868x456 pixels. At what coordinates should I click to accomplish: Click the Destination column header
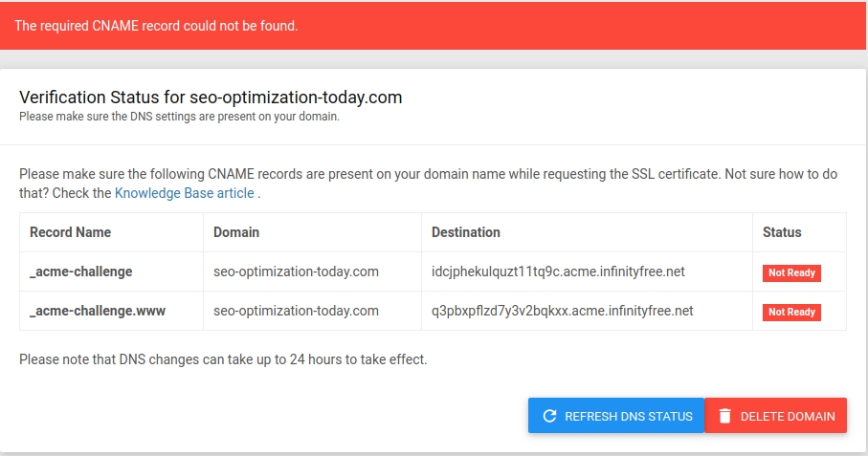[x=466, y=232]
